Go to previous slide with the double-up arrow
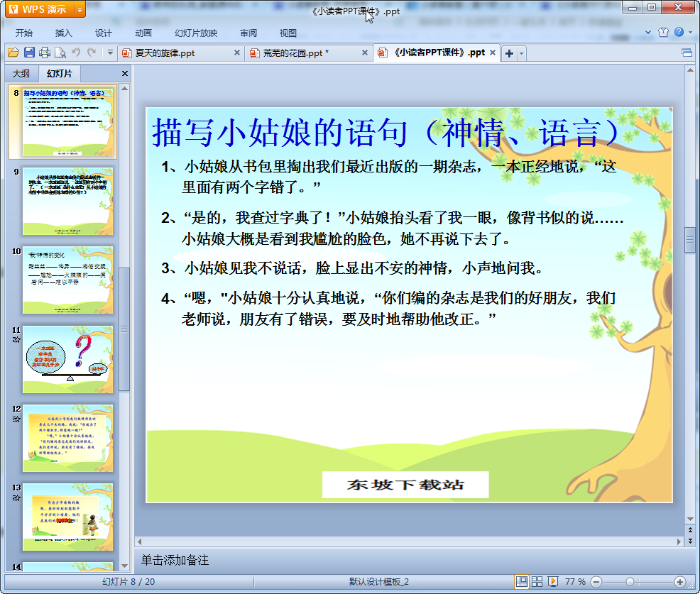This screenshot has width=700, height=594. [690, 530]
